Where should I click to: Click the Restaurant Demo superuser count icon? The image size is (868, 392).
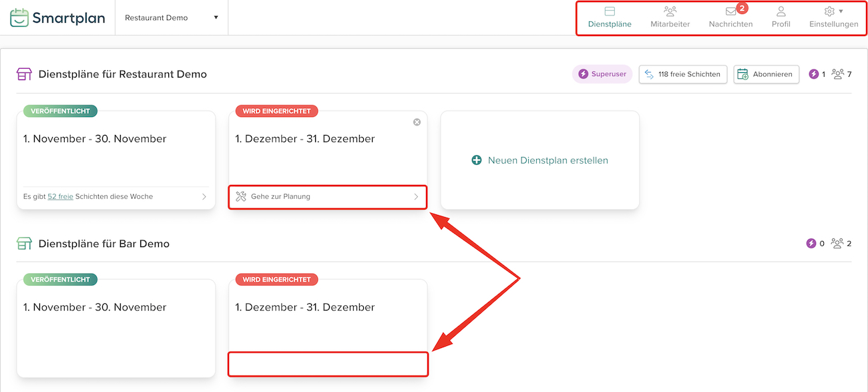click(x=813, y=74)
